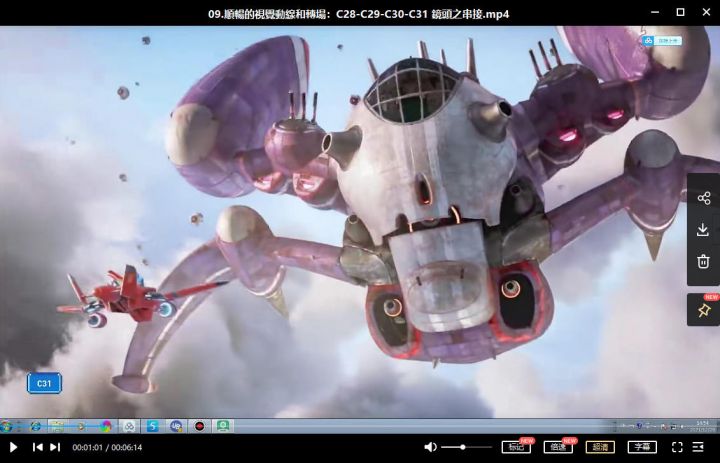
Task: Skip to previous video
Action: [38, 447]
